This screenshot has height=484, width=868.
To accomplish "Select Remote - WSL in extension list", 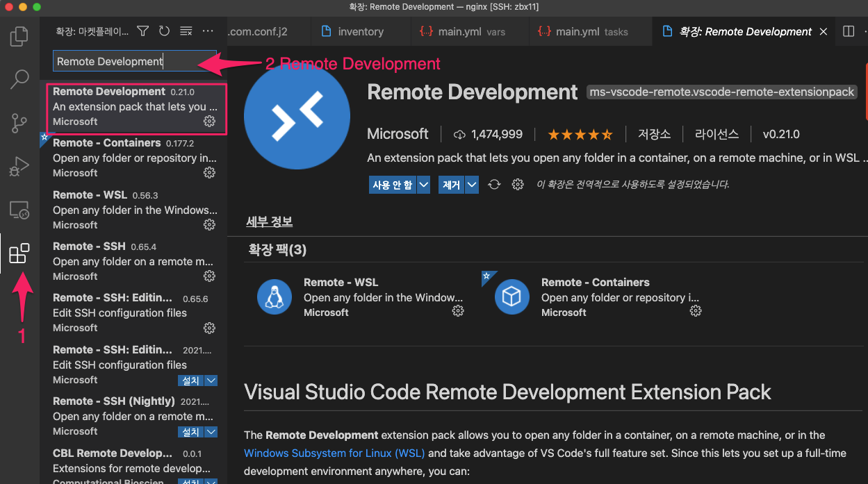I will pos(135,210).
